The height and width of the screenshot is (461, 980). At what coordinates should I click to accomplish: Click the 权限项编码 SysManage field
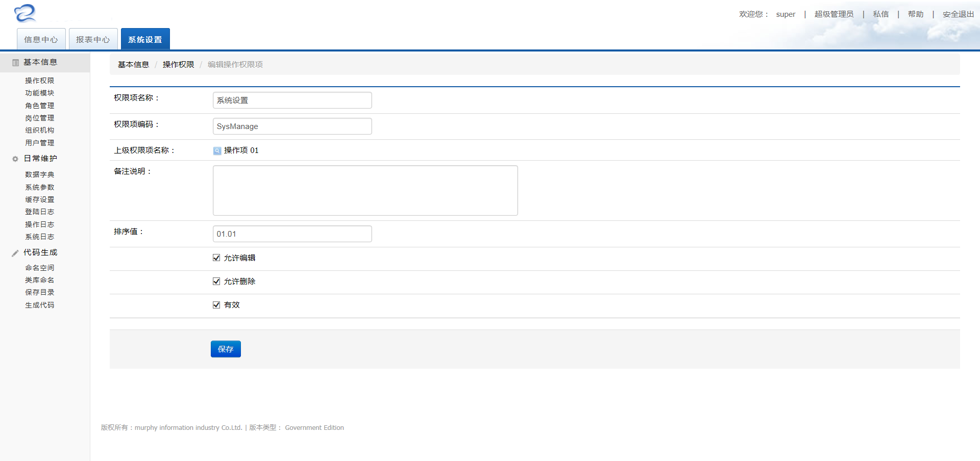(292, 126)
